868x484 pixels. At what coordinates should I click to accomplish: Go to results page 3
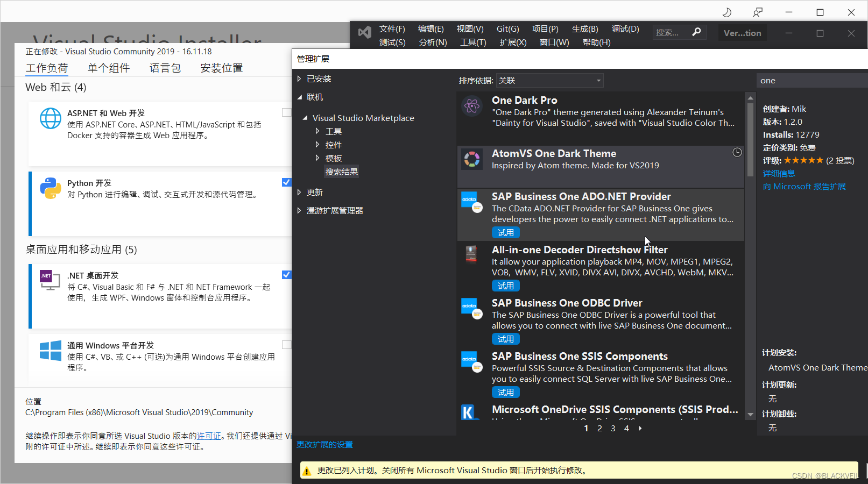[x=613, y=429]
